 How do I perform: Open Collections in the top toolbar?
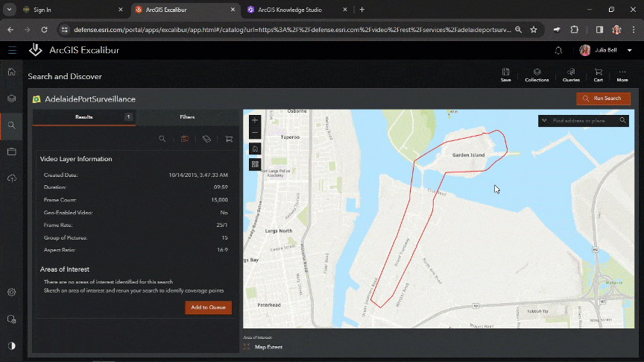(537, 75)
